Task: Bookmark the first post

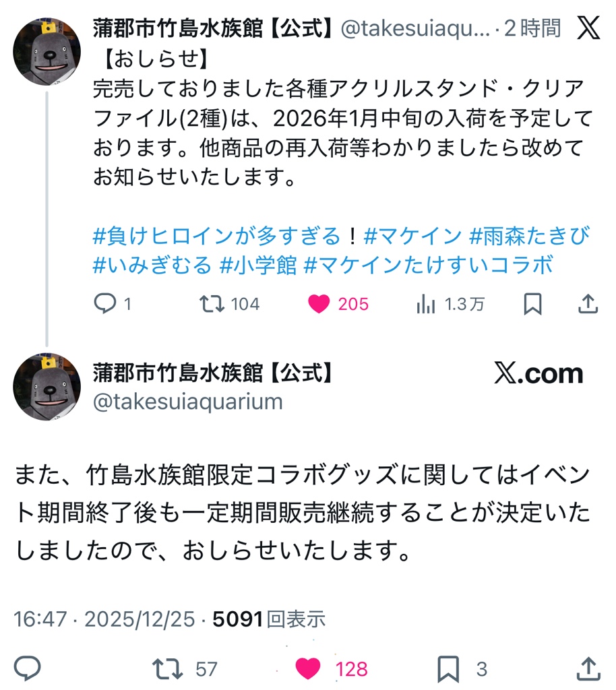Action: point(532,305)
